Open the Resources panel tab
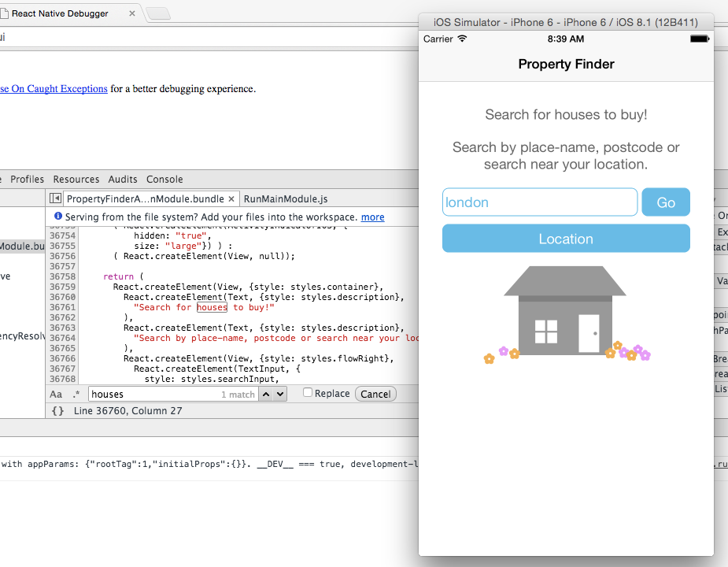 (x=76, y=180)
